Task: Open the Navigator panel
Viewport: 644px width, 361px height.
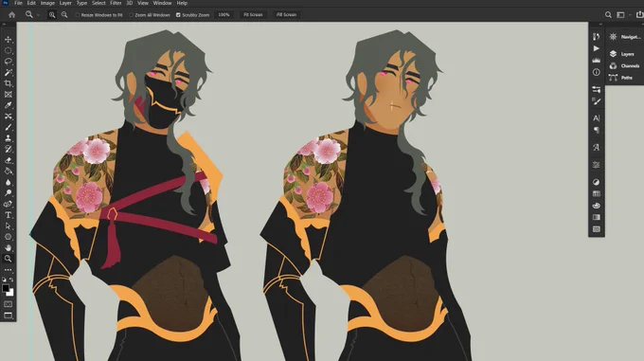Action: 625,37
